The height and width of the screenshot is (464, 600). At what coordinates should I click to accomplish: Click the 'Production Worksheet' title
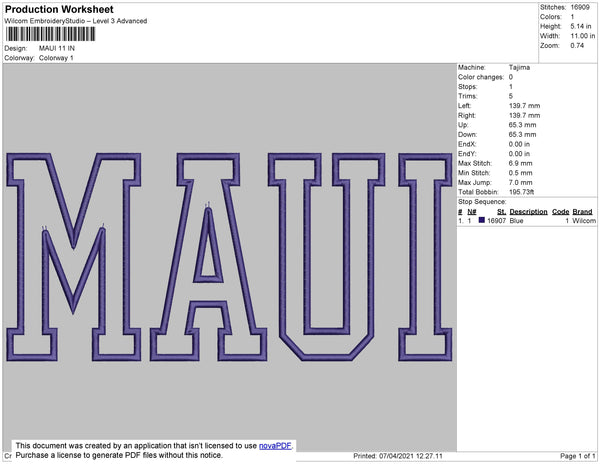point(59,10)
